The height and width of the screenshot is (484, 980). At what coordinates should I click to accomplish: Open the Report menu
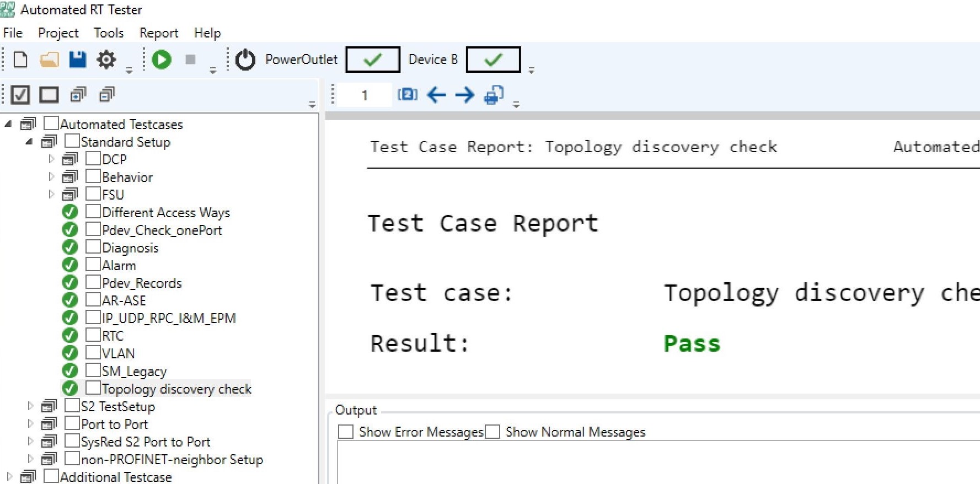click(159, 33)
